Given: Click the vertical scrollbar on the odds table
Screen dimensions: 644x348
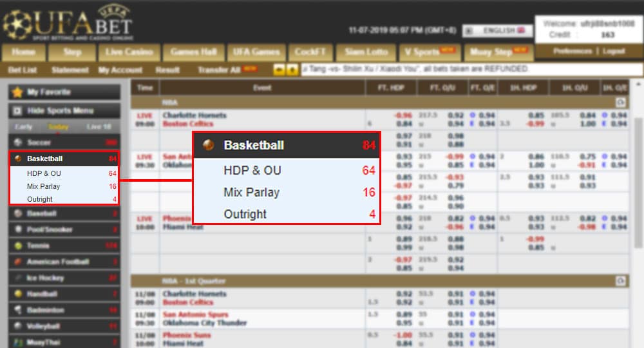Looking at the screenshot, I should (638, 193).
